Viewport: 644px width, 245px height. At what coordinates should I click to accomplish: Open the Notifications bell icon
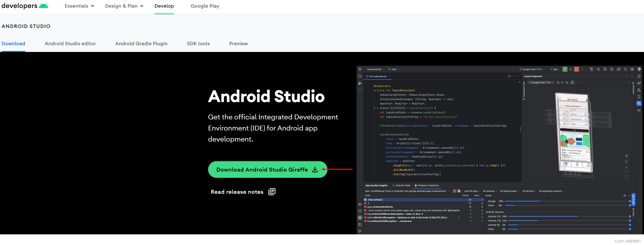click(639, 76)
